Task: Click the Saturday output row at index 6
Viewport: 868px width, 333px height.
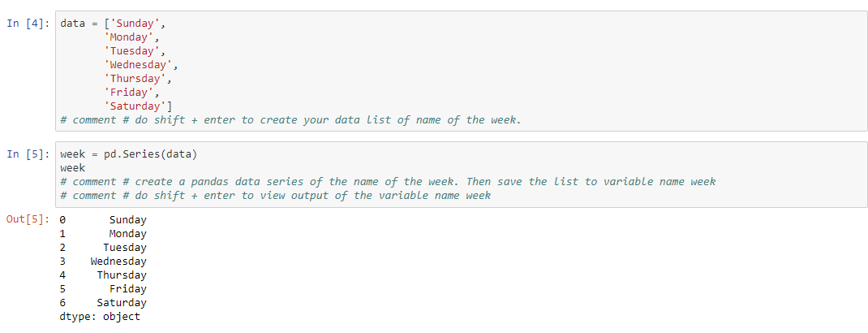Action: tap(122, 303)
